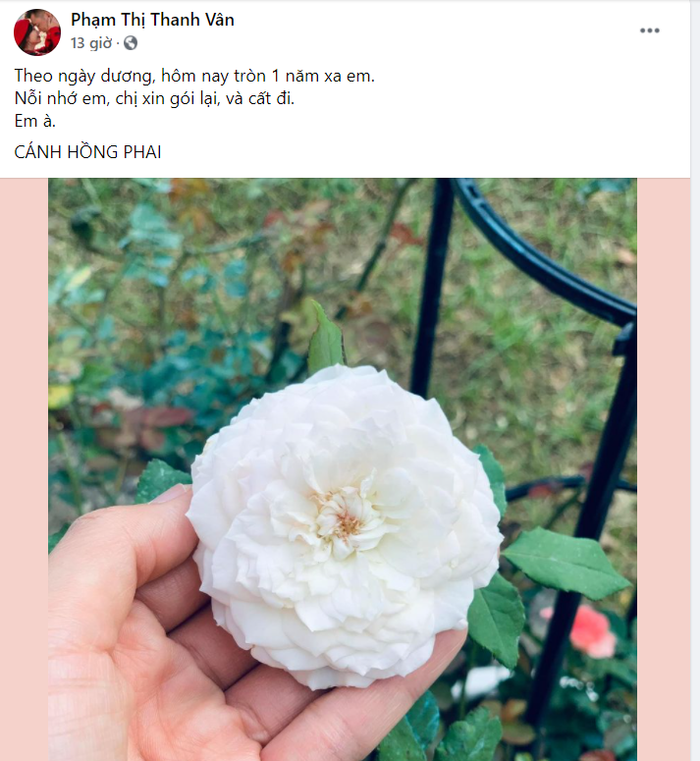Open the "13 giờ" post timestamp
Viewport: 700px width, 761px height.
click(91, 43)
